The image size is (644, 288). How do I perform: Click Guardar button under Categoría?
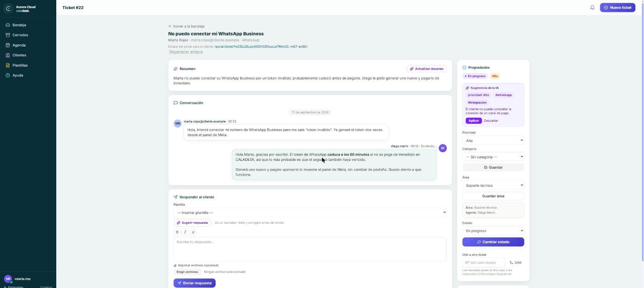(x=493, y=167)
